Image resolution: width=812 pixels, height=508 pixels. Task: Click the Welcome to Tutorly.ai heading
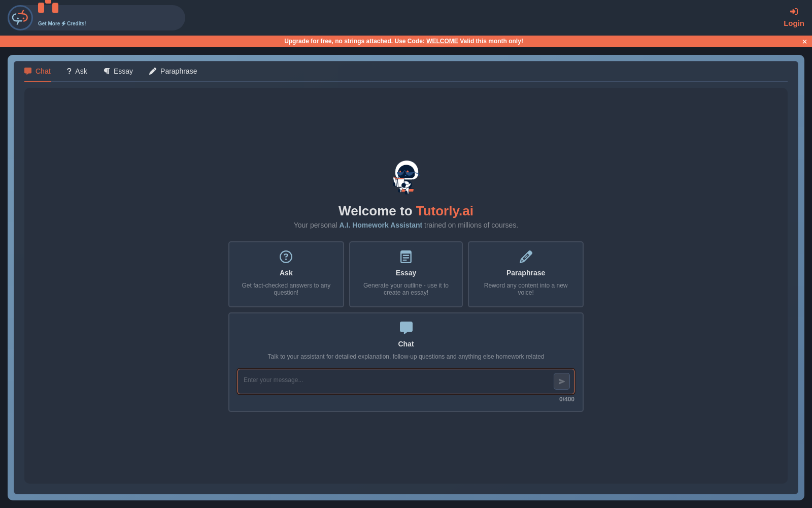click(x=406, y=211)
